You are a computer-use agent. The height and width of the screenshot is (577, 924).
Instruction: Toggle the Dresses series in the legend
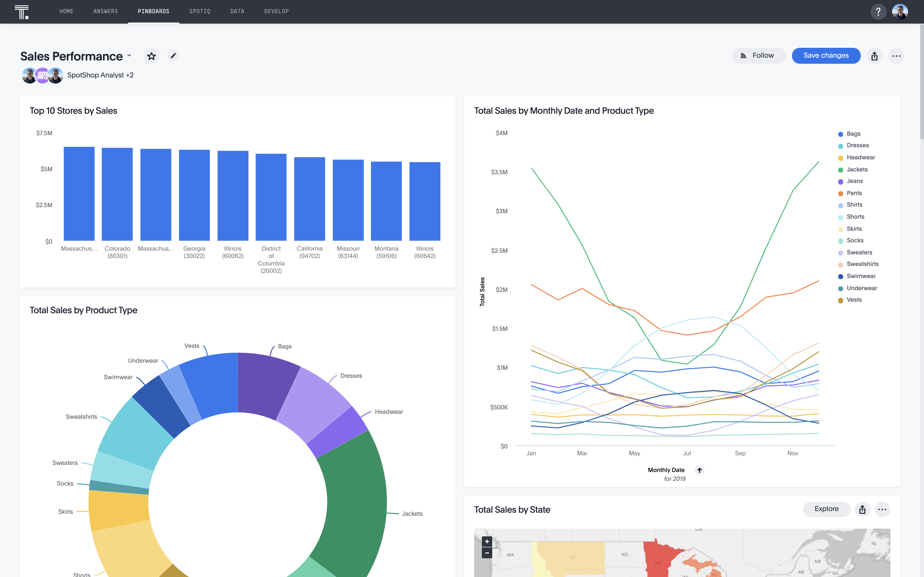[x=857, y=145]
